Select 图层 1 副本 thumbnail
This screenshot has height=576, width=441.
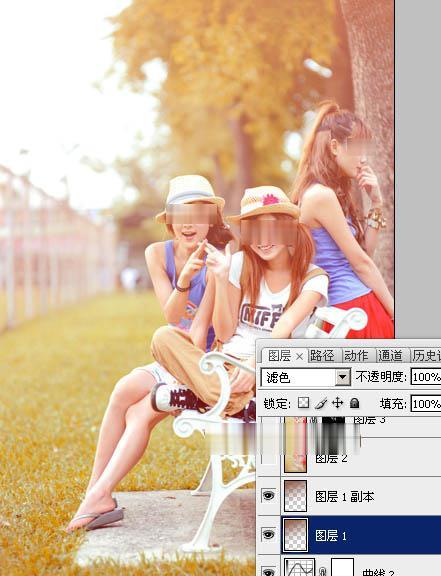click(295, 496)
